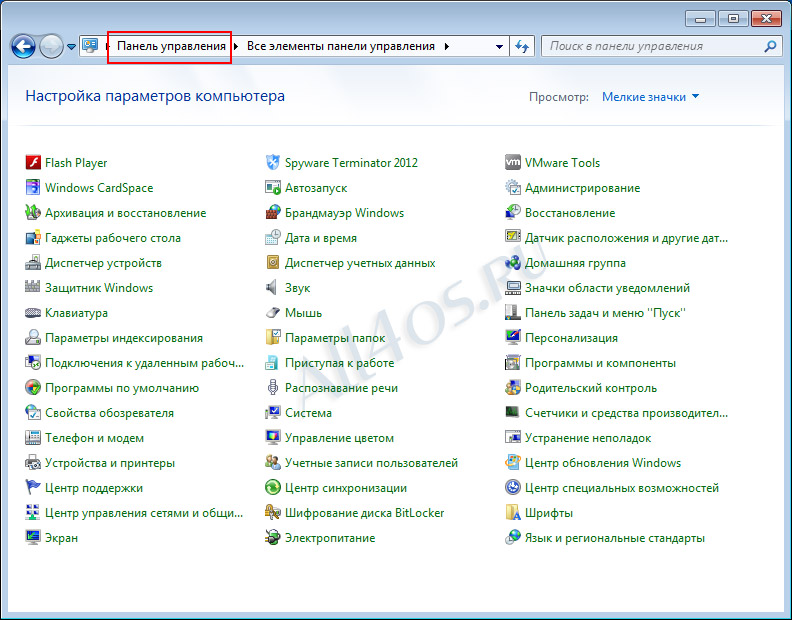Open the Персонализация icon
The image size is (792, 620).
click(513, 338)
